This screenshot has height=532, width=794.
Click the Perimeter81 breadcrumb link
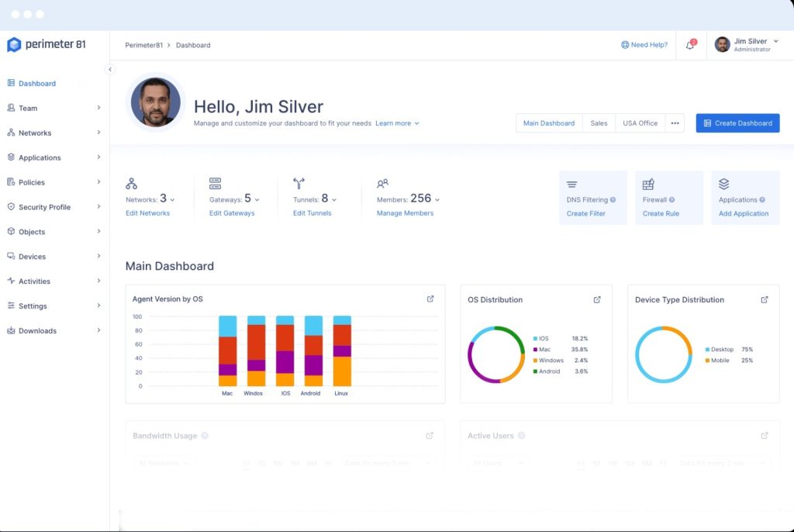143,45
